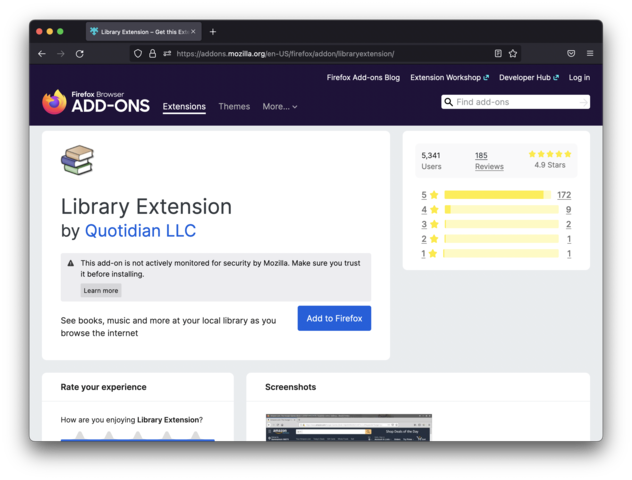Open the permissions icon next to the padlock
This screenshot has width=632, height=480.
coord(167,54)
